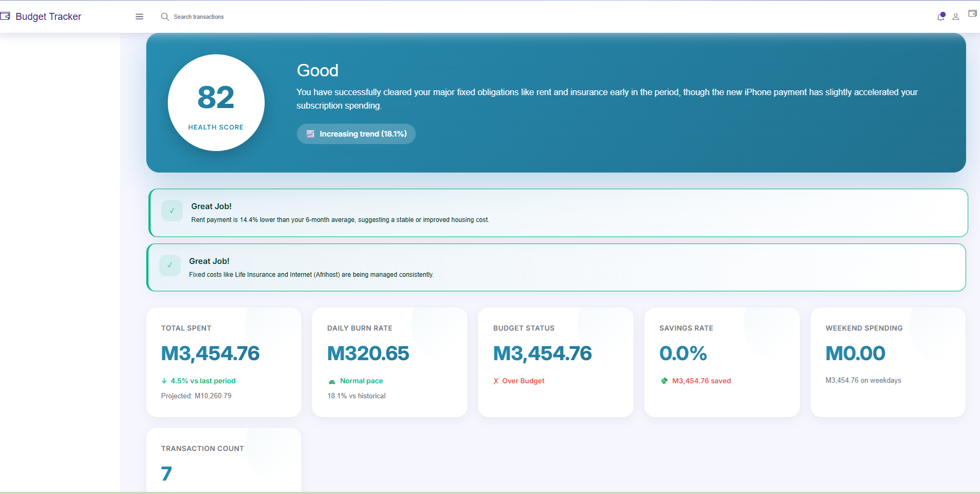This screenshot has width=980, height=494.
Task: Open the Weekend Spending card
Action: (x=887, y=362)
